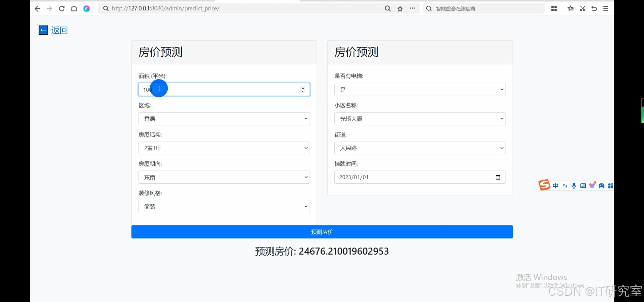Image resolution: width=644 pixels, height=302 pixels.
Task: Click the AI assistant icon in toolbar
Action: coord(87,9)
